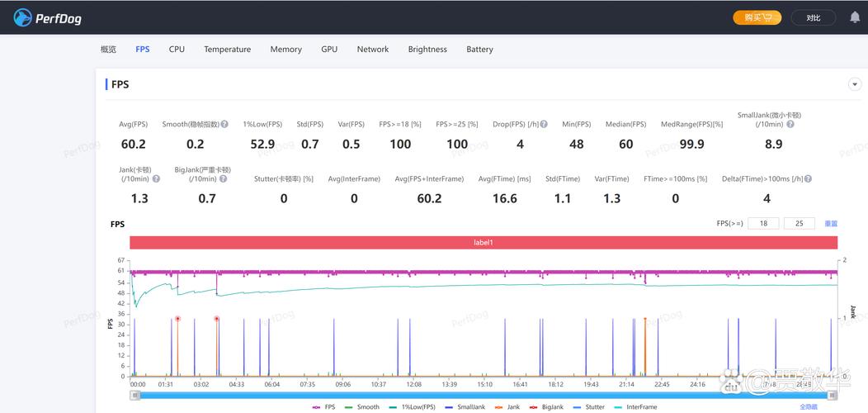The image size is (868, 413).
Task: Select the red label1 bar
Action: 484,243
